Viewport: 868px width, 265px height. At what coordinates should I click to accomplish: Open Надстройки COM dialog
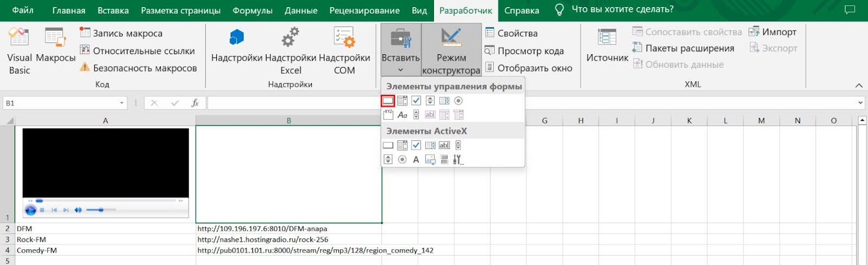coord(344,51)
